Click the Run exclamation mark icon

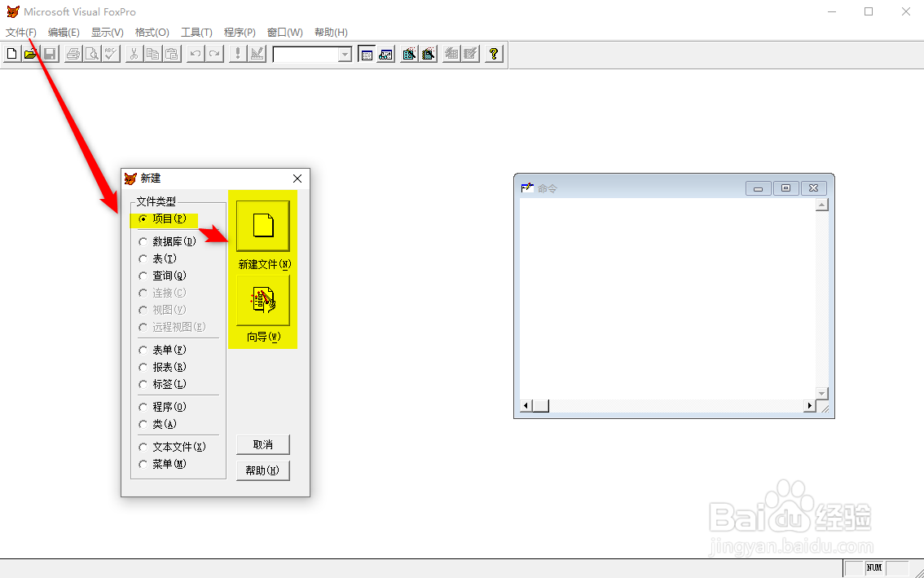tap(238, 55)
